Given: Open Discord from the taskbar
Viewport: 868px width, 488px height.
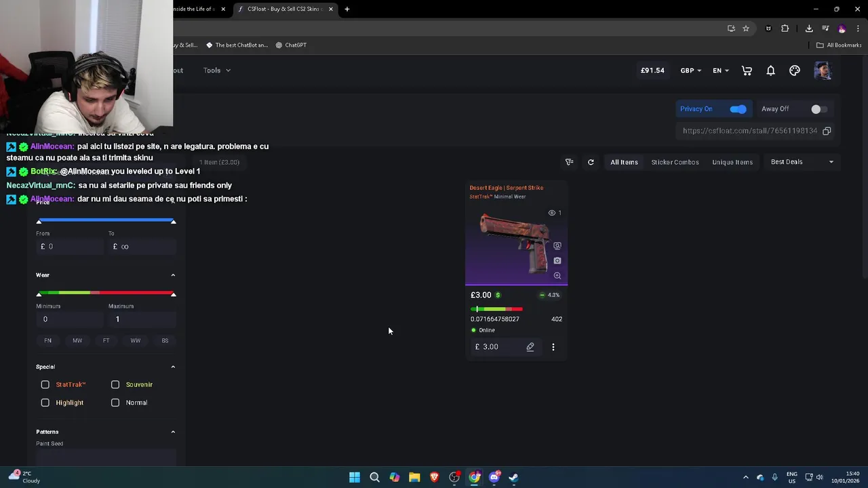Looking at the screenshot, I should 494,477.
